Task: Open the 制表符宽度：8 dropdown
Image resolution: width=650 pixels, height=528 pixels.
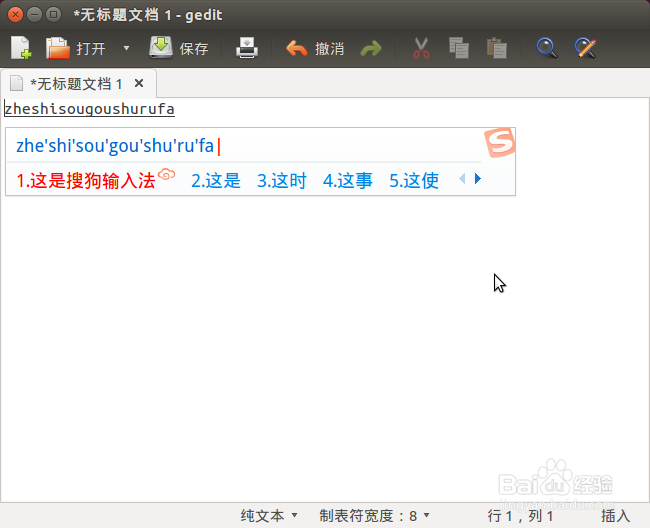Action: tap(374, 516)
